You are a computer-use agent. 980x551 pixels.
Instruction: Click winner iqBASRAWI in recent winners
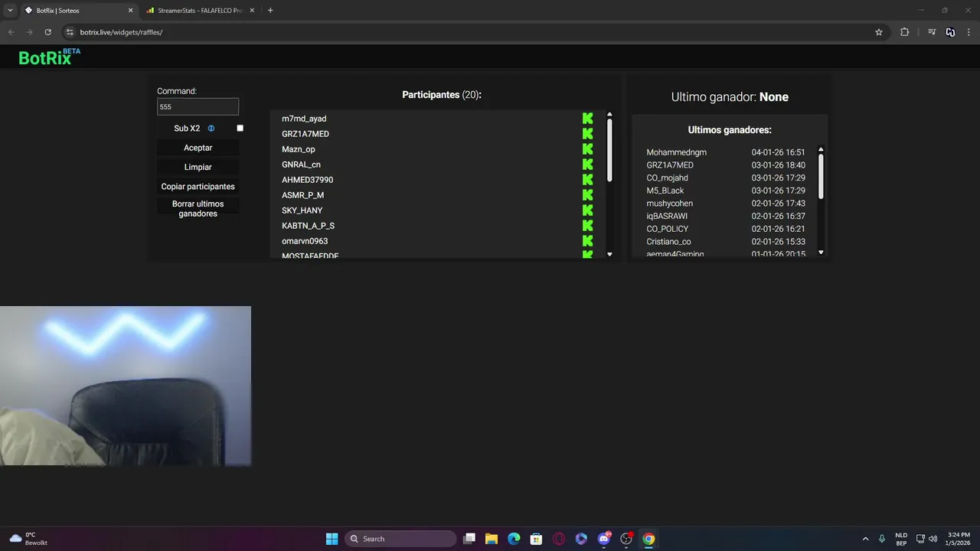pos(667,216)
